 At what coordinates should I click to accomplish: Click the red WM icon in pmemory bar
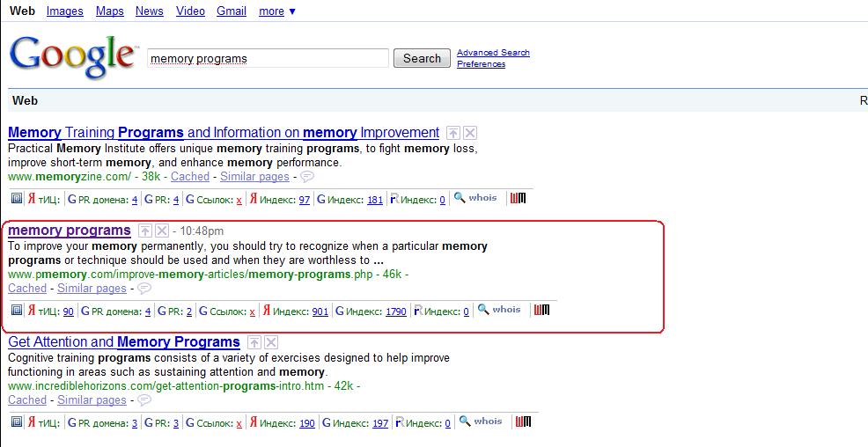(541, 310)
